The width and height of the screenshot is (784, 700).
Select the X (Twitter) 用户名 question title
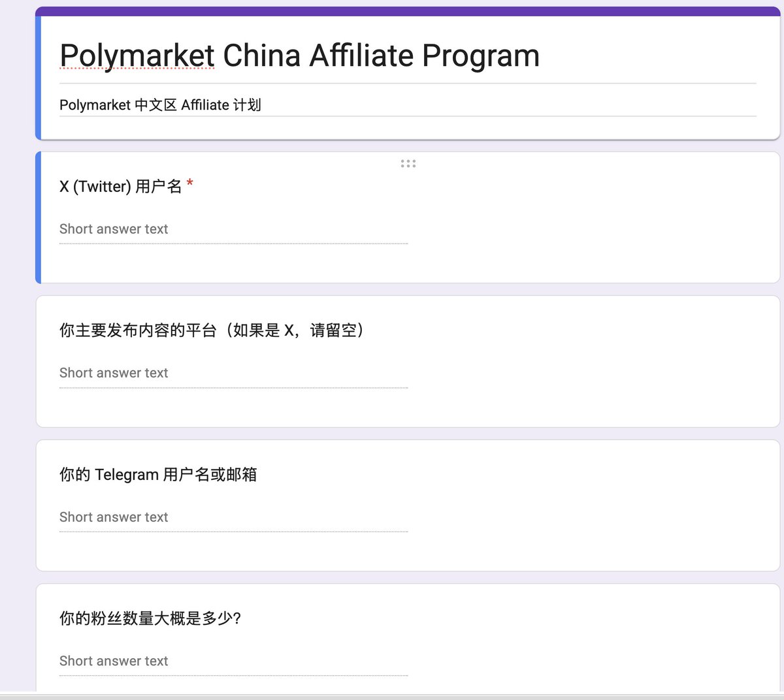tap(126, 187)
